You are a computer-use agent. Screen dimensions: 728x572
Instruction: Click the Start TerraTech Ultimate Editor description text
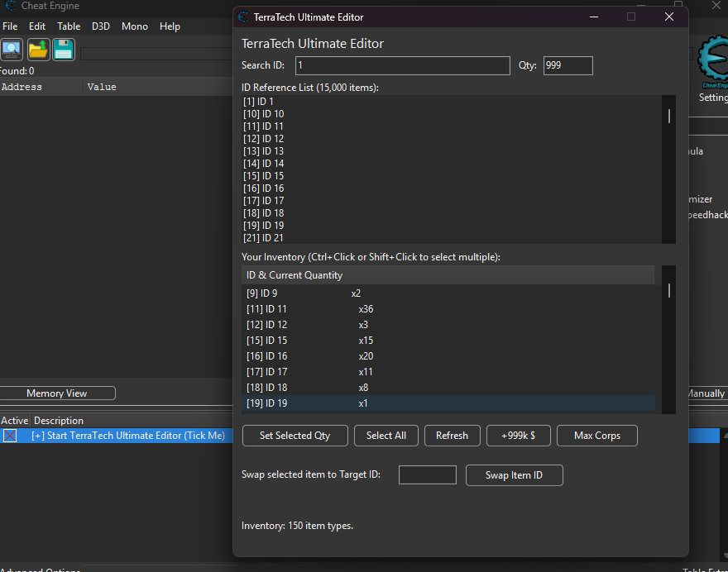pos(128,436)
